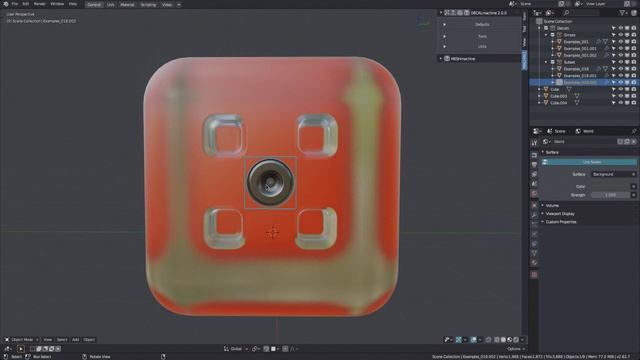Open the World properties tab
The height and width of the screenshot is (360, 640).
click(534, 194)
